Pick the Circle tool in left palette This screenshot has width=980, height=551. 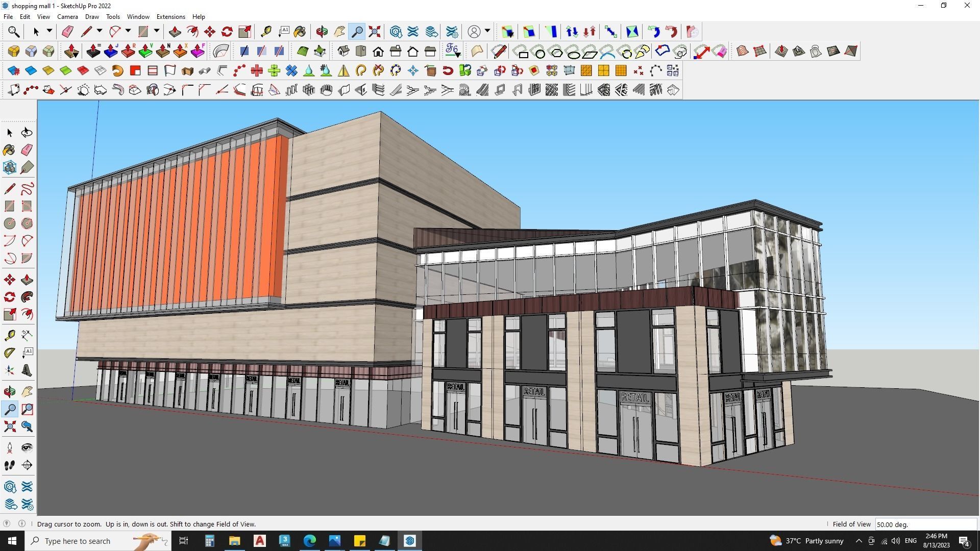coord(10,223)
